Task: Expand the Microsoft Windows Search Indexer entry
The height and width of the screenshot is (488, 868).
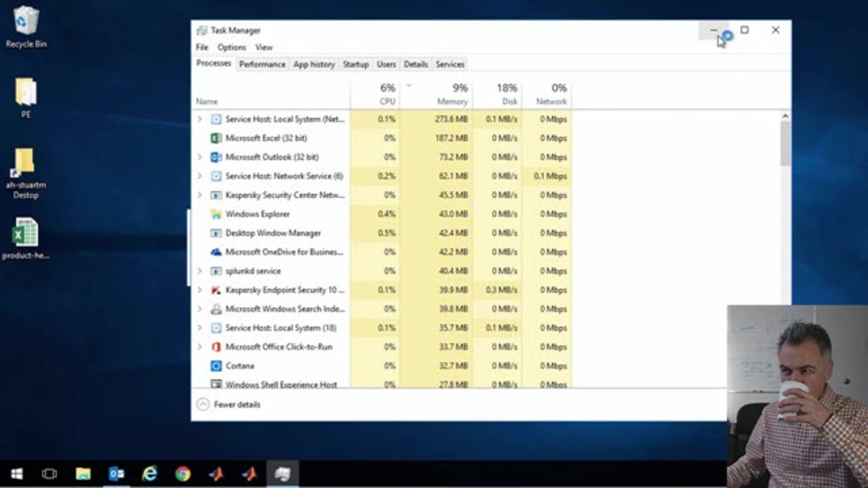Action: point(199,309)
